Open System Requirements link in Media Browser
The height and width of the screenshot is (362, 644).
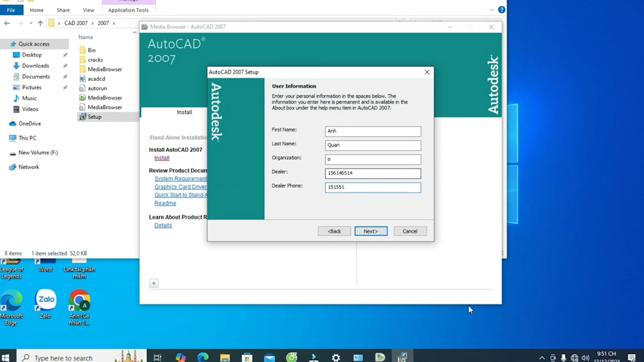(180, 179)
